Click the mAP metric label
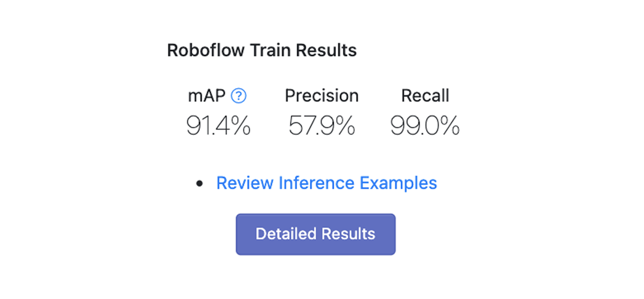Image resolution: width=644 pixels, height=299 pixels. click(x=207, y=96)
